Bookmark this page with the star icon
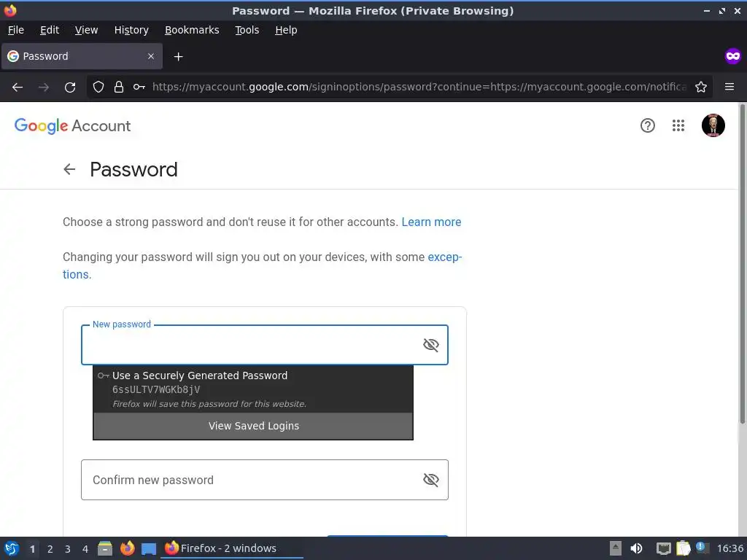 point(701,87)
